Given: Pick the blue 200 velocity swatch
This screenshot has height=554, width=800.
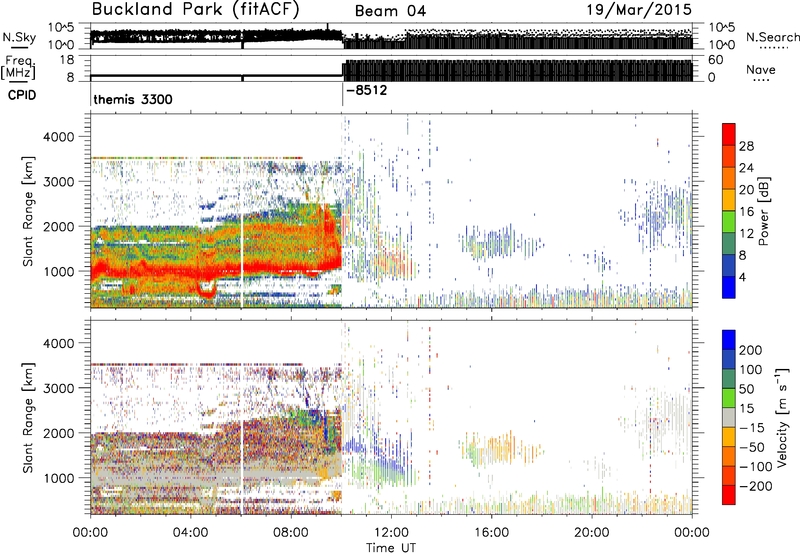Looking at the screenshot, I should [729, 340].
